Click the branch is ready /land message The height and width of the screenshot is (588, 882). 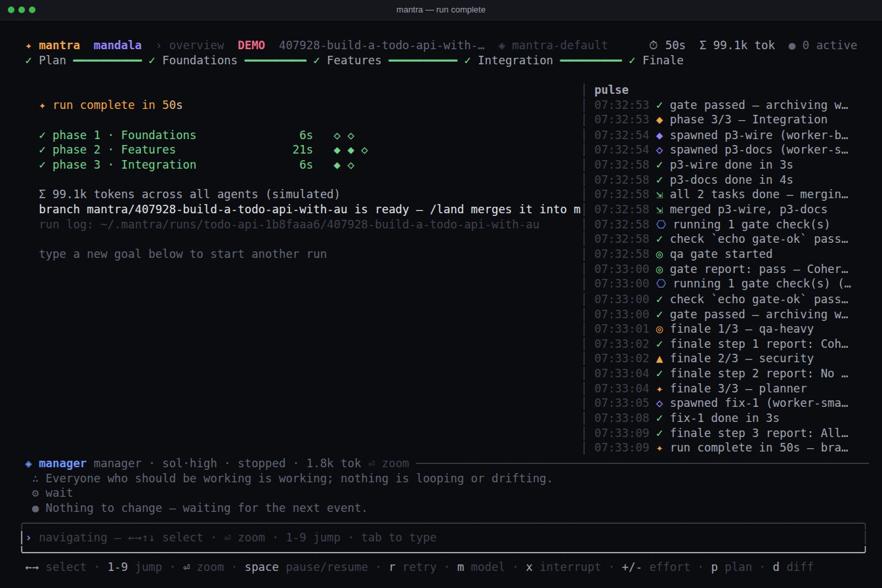tap(310, 209)
